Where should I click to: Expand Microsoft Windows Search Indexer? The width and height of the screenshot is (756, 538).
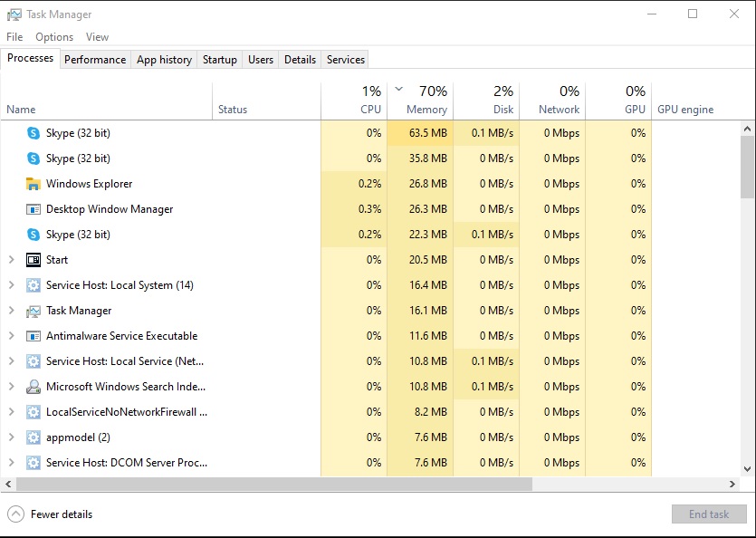[x=12, y=387]
